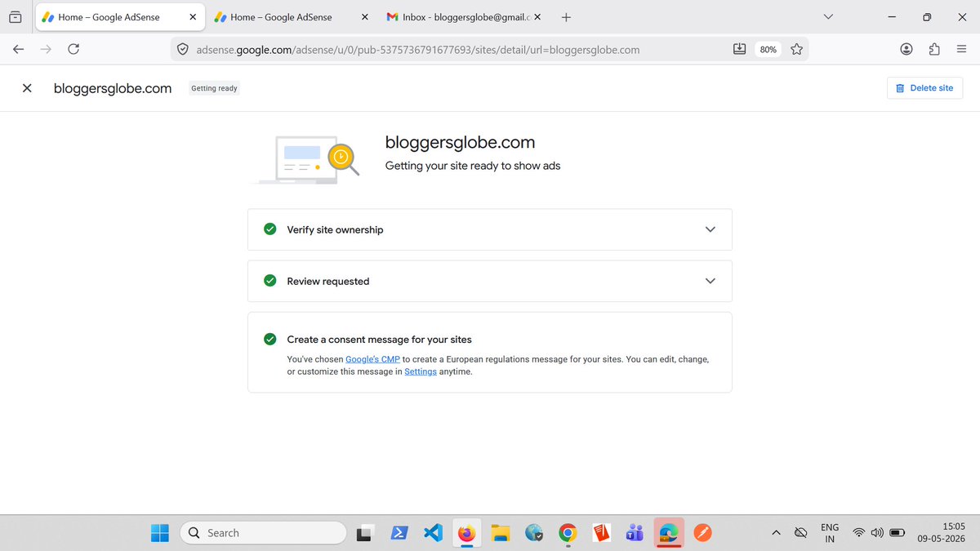Open Visual Studio Code from the taskbar
Image resolution: width=980 pixels, height=551 pixels.
point(433,533)
